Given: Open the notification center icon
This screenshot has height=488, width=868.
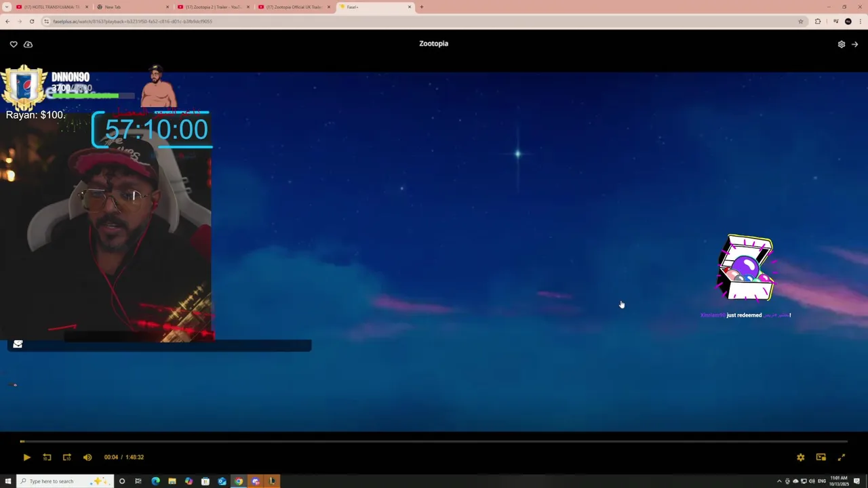Looking at the screenshot, I should (857, 481).
